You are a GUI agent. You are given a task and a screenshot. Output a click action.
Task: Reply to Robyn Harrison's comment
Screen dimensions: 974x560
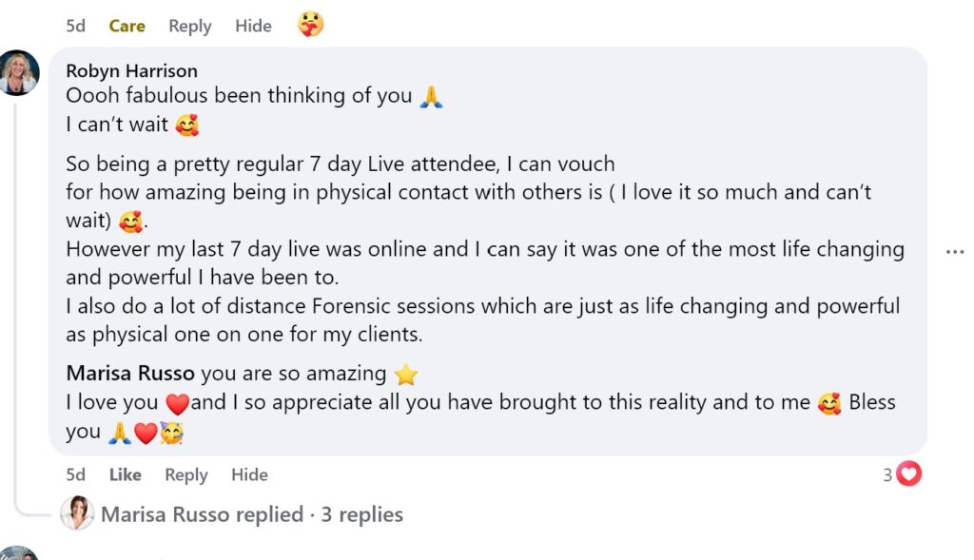point(185,474)
